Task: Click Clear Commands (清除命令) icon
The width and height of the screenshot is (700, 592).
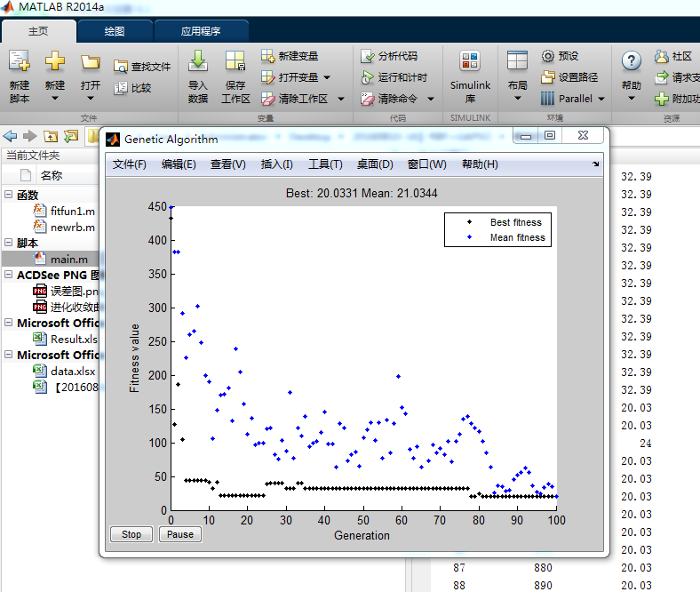Action: [368, 99]
